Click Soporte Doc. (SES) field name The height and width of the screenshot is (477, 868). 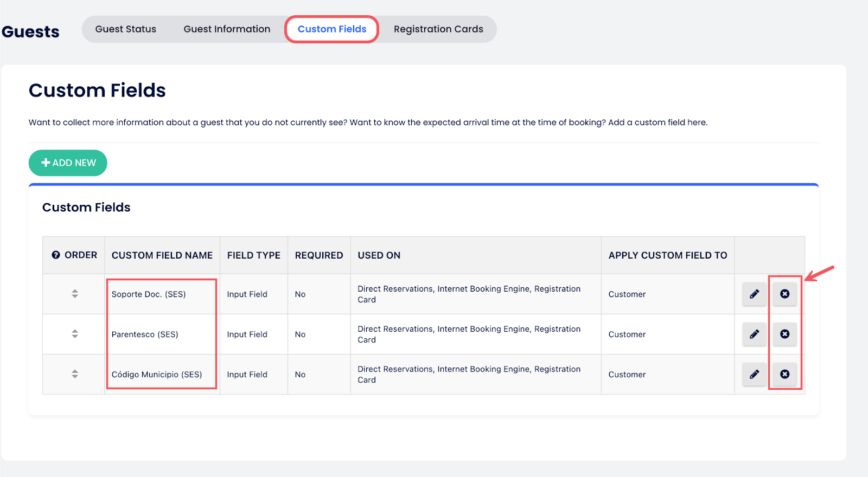pos(149,294)
